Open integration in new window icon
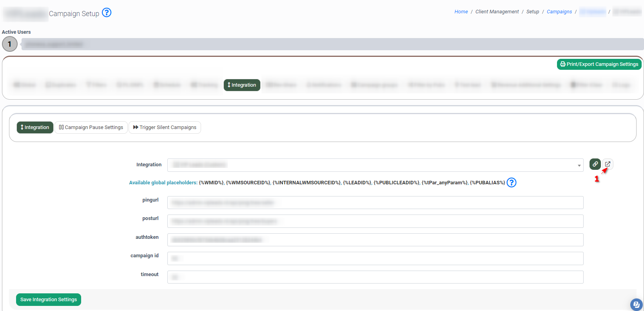 click(608, 164)
